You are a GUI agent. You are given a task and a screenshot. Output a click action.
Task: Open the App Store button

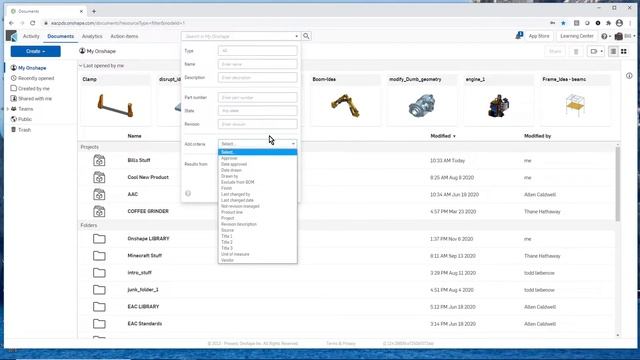tap(539, 36)
